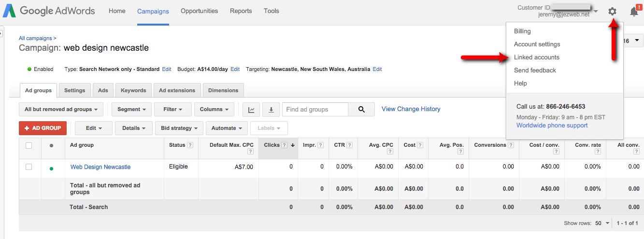Open Worldwide phone support link

coord(552,126)
